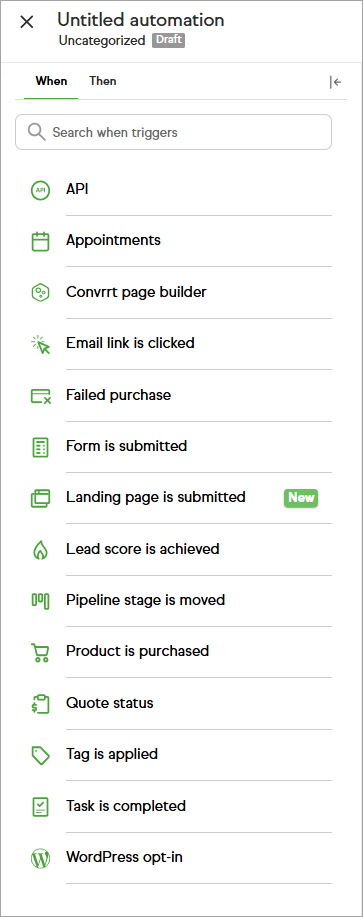Click the API trigger icon
This screenshot has height=917, width=363.
(x=40, y=190)
